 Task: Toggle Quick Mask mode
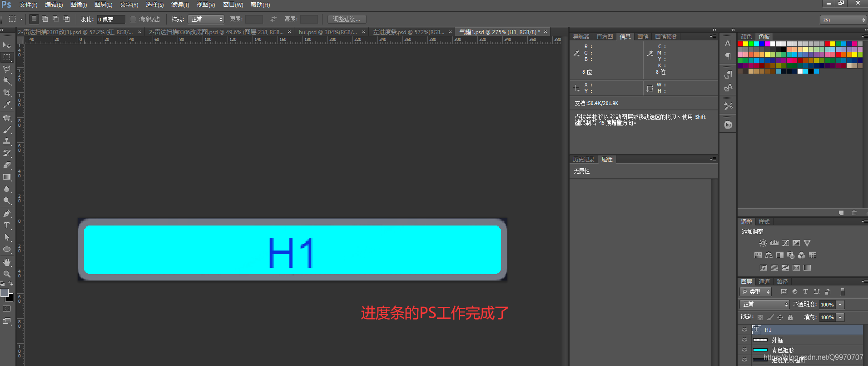pyautogui.click(x=7, y=309)
